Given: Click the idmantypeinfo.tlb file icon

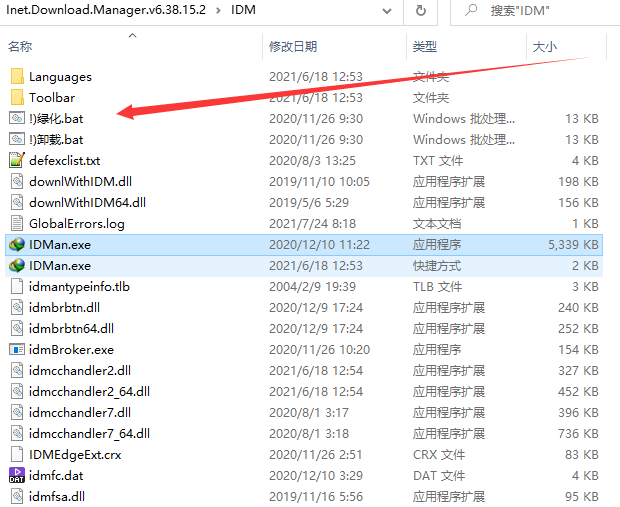Looking at the screenshot, I should (17, 286).
